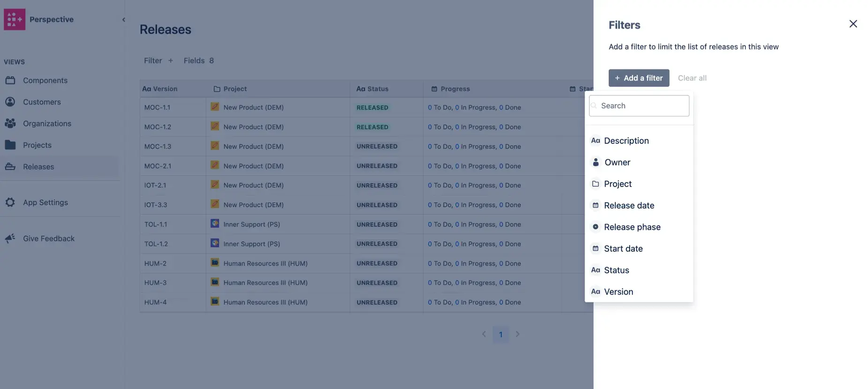This screenshot has width=868, height=389.
Task: Open Fields 8 column selector
Action: point(198,61)
